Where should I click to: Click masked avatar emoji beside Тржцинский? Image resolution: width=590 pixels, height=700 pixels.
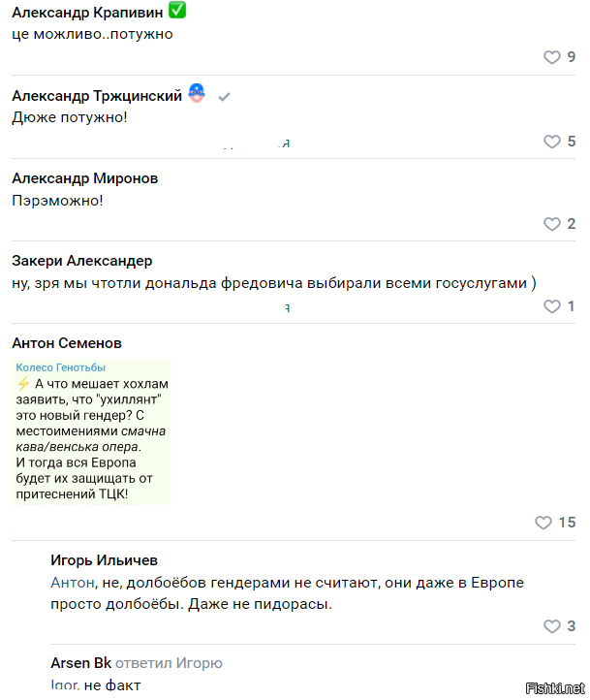coord(197,93)
